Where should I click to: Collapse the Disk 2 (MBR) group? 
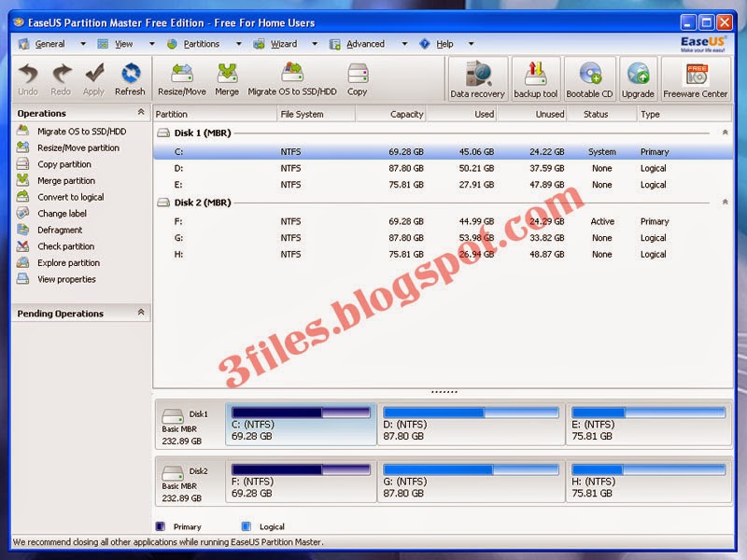click(x=725, y=202)
